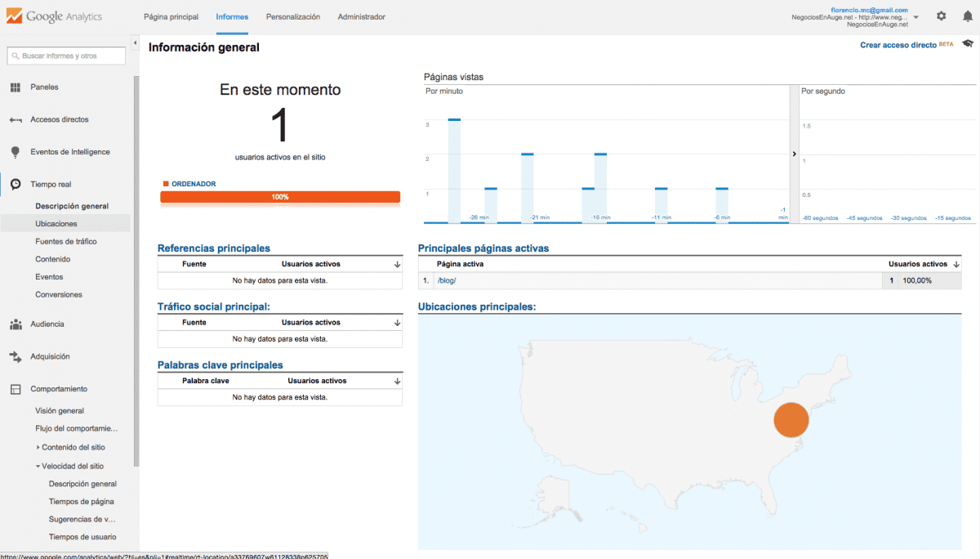The image size is (980, 559).
Task: Open Ubicaciones in the sidebar
Action: (56, 224)
